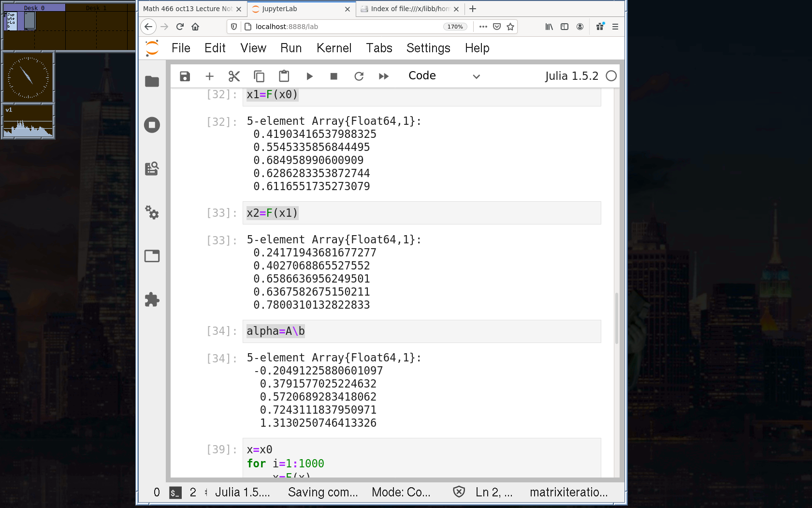Open the Kernel menu

[x=333, y=48]
